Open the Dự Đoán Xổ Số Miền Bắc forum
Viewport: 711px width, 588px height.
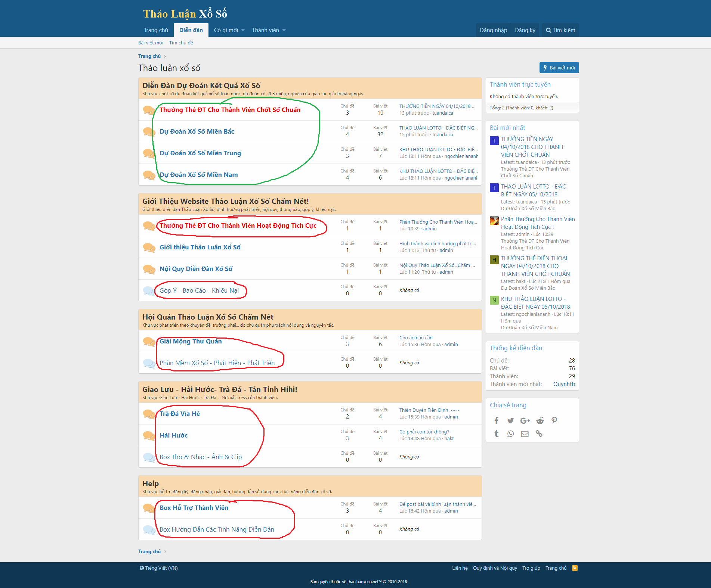point(197,131)
